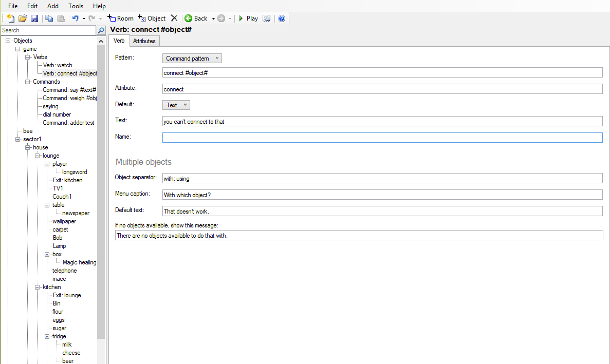Delete the selected element with the X icon

click(x=174, y=18)
